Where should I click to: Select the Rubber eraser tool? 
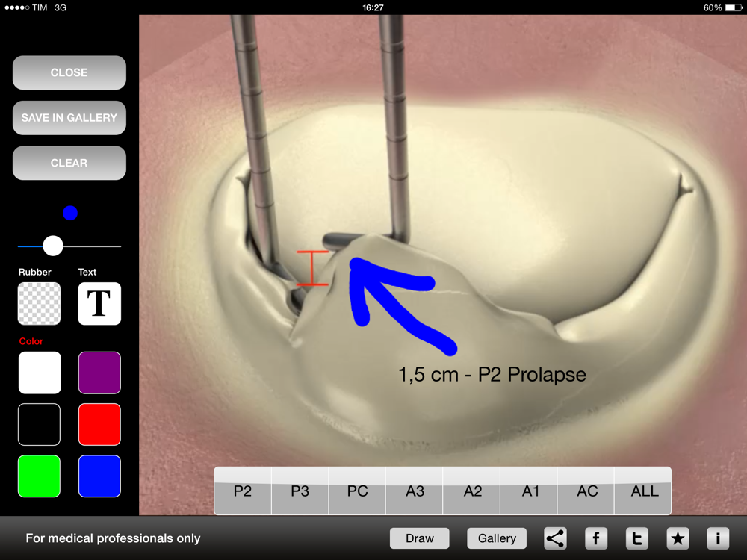click(x=39, y=304)
